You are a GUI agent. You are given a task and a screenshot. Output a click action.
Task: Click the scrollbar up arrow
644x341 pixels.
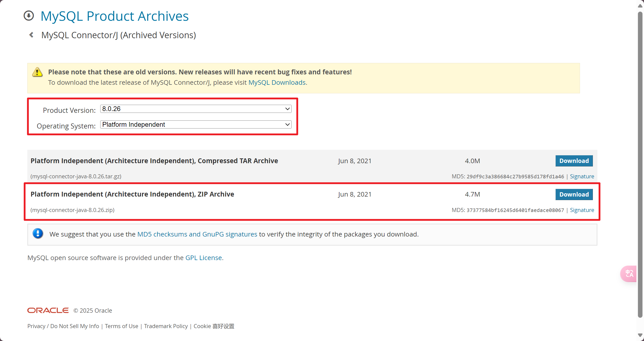tap(640, 6)
